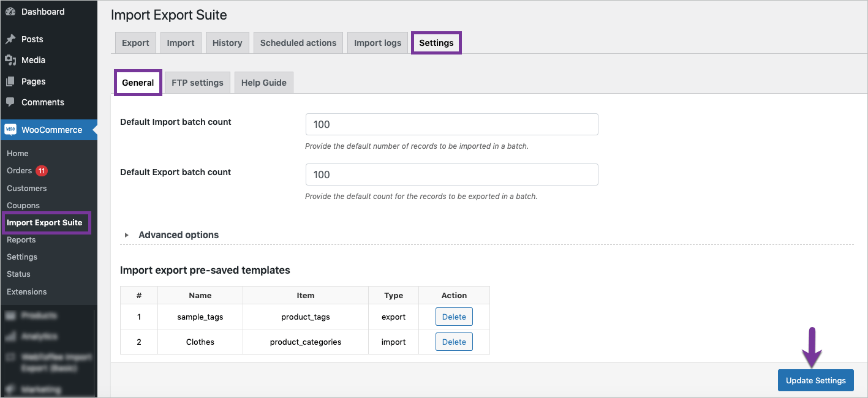Click the Default Import batch count field
Image resolution: width=868 pixels, height=398 pixels.
click(451, 124)
